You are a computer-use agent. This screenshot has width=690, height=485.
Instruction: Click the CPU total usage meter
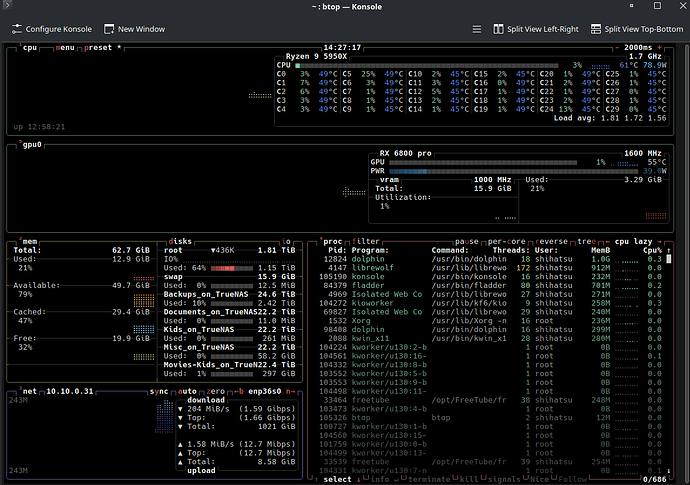(x=426, y=65)
